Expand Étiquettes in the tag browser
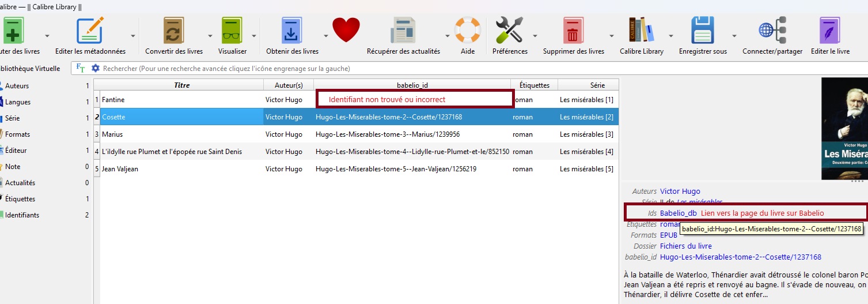Viewport: 868px width, 304px height. pyautogui.click(x=20, y=199)
